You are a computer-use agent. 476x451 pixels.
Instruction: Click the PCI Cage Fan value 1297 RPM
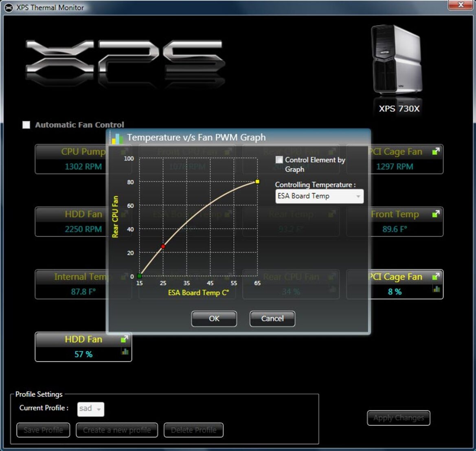click(395, 167)
